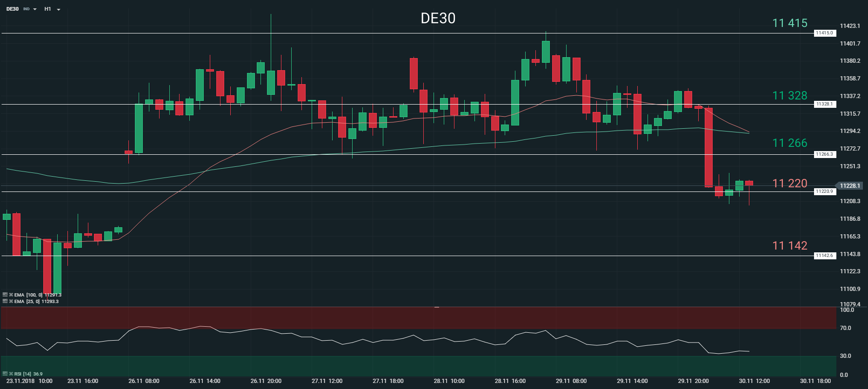The image size is (868, 389).
Task: Click the green '11 415' resistance label
Action: pos(789,23)
